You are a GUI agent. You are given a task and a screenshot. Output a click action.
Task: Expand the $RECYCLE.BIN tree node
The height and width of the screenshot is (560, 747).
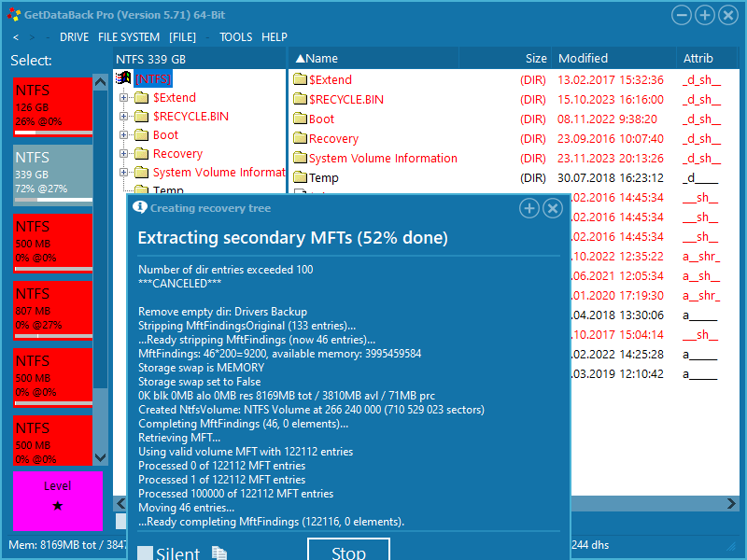click(123, 117)
